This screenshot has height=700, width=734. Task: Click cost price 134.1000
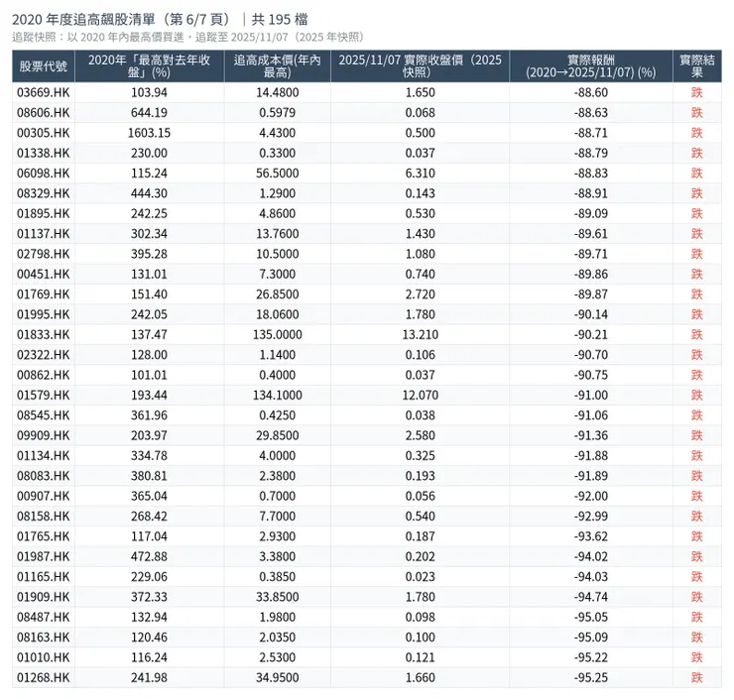pyautogui.click(x=278, y=396)
